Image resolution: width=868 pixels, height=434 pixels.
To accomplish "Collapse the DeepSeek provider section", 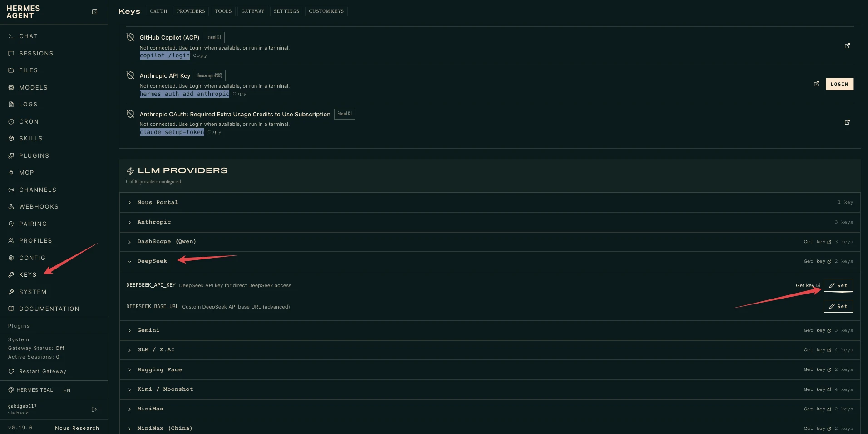I will click(490, 261).
